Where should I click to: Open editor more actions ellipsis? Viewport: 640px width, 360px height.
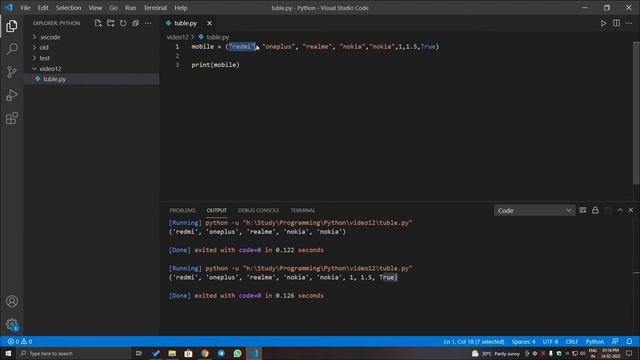tap(629, 23)
